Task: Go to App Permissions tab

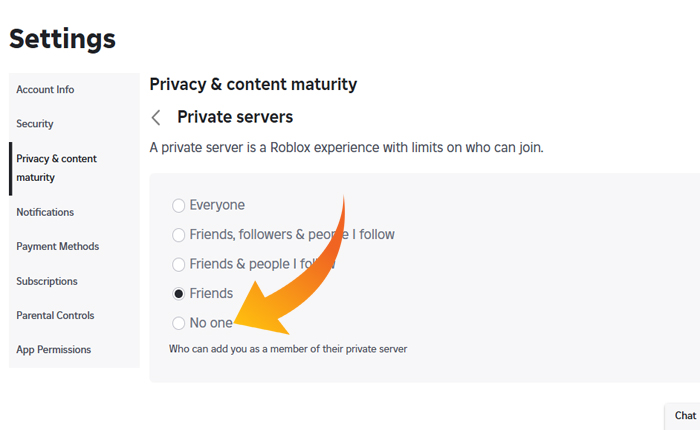Action: point(53,350)
